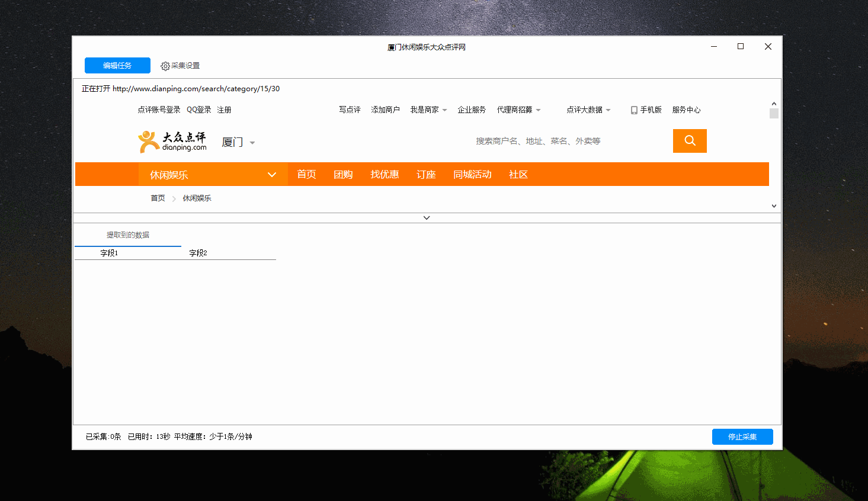Collapse the browser preview panel chevron
This screenshot has height=501, width=868.
pyautogui.click(x=427, y=218)
